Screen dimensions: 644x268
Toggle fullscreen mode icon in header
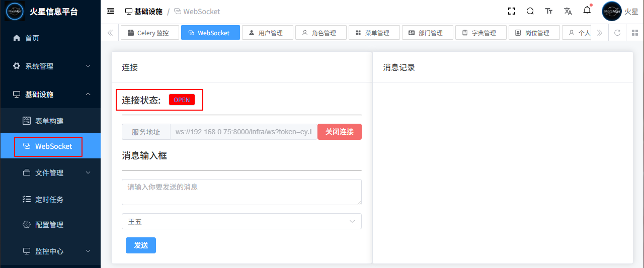point(512,11)
